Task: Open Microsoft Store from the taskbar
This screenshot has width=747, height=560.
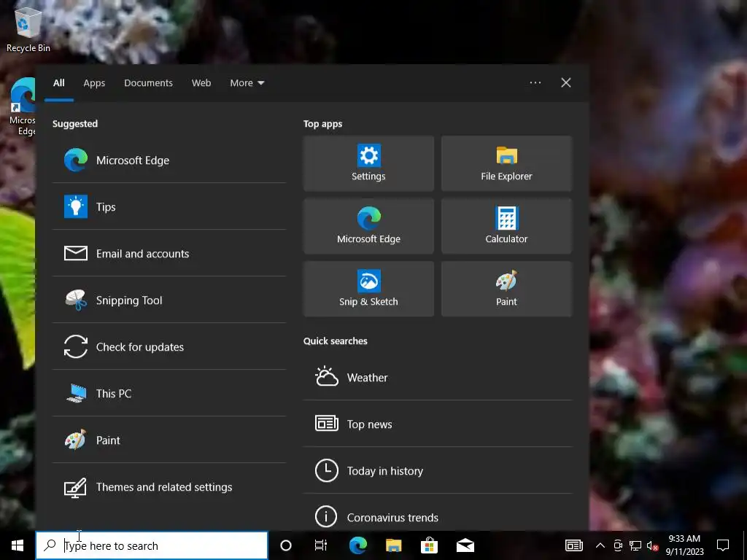Action: click(x=429, y=545)
